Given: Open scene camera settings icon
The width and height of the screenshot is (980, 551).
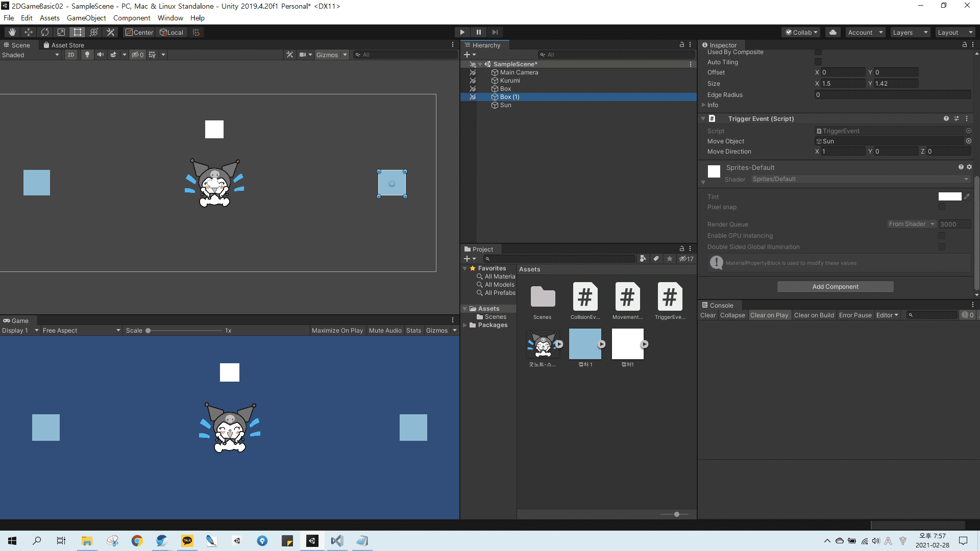Looking at the screenshot, I should point(303,55).
